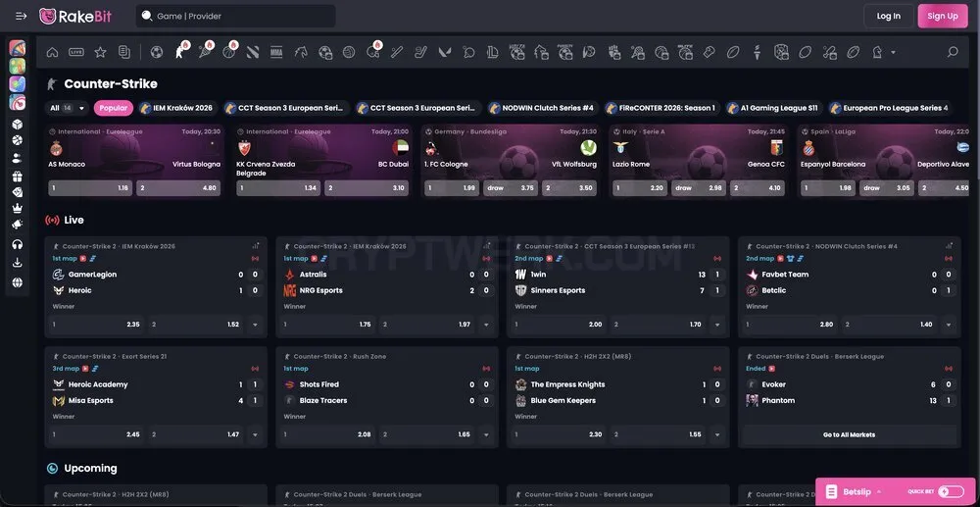Select the chess knight icon
980x507 pixels.
[877, 53]
